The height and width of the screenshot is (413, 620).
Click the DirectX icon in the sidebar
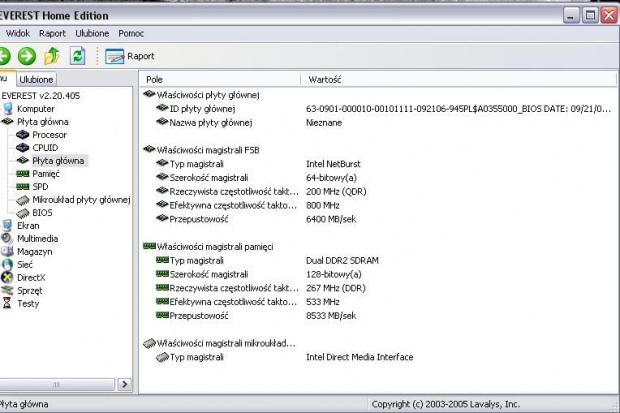[x=8, y=277]
